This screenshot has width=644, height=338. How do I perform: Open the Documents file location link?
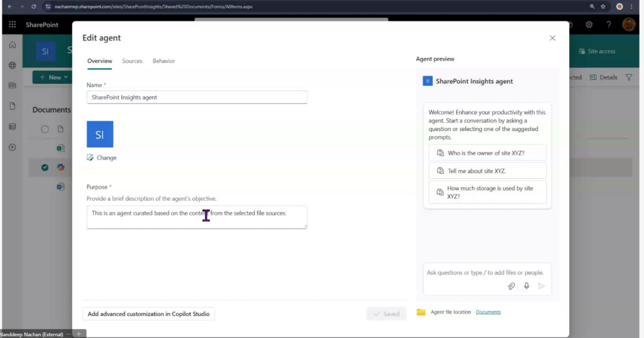pos(488,312)
